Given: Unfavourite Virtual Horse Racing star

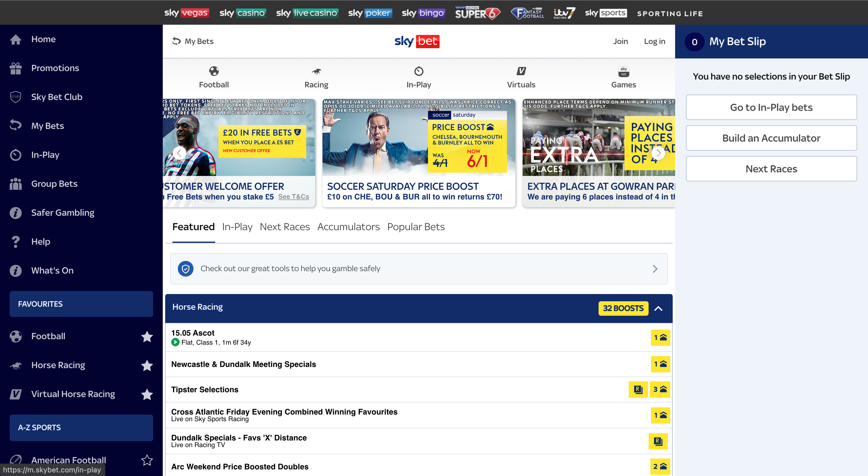Looking at the screenshot, I should point(147,394).
